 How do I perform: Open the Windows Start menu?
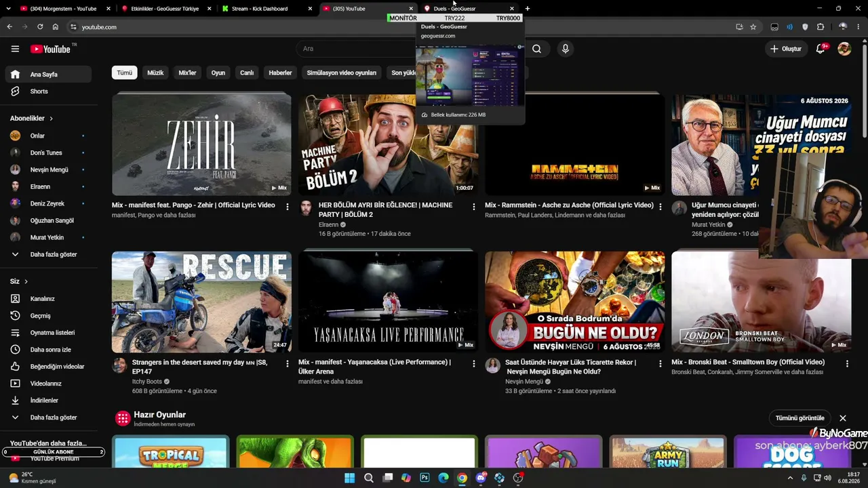tap(349, 478)
